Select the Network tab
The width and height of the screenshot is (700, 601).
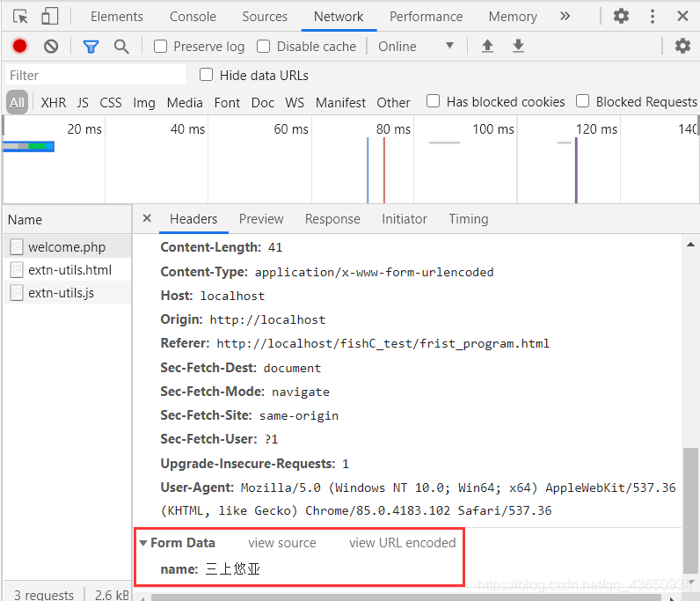tap(339, 17)
